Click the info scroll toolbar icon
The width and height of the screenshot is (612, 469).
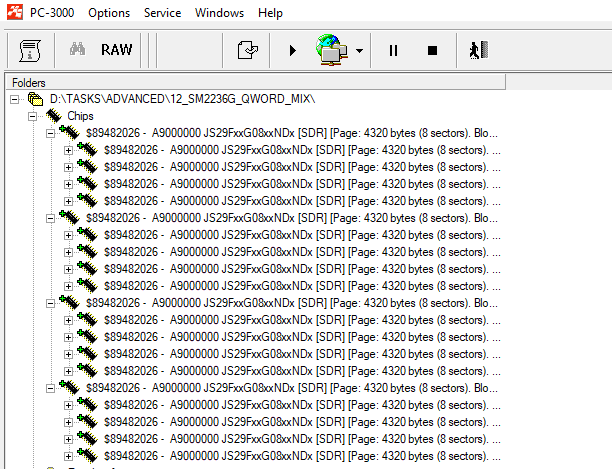click(x=30, y=51)
